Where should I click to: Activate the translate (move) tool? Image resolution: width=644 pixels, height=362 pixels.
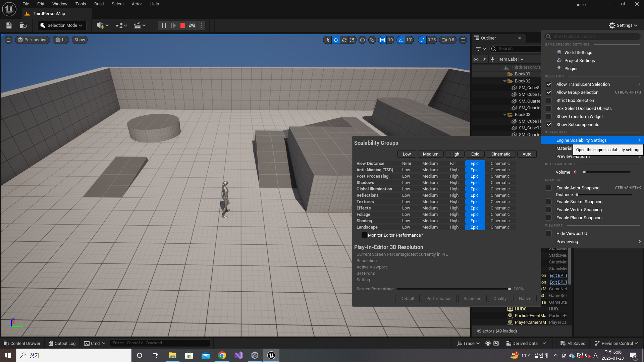[336, 40]
